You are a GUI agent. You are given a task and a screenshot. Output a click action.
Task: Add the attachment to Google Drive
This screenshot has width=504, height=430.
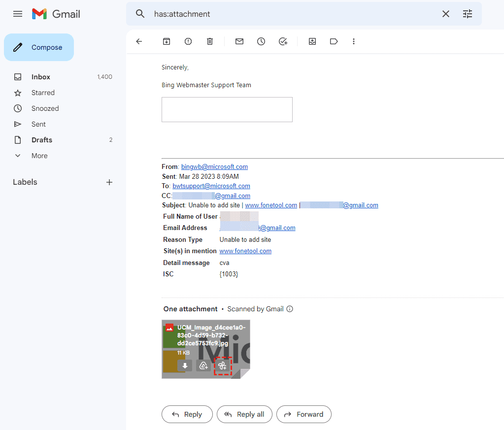[203, 365]
